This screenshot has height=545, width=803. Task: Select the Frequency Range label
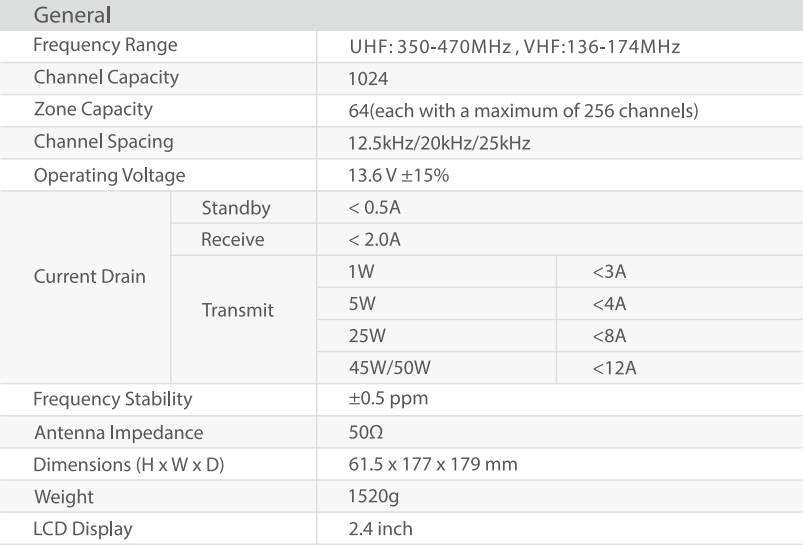pos(105,46)
